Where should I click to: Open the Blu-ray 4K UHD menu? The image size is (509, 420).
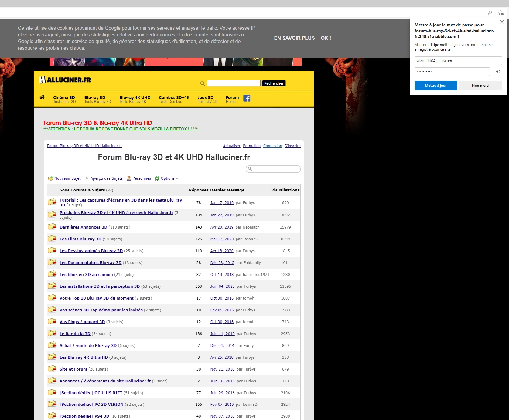tap(135, 99)
